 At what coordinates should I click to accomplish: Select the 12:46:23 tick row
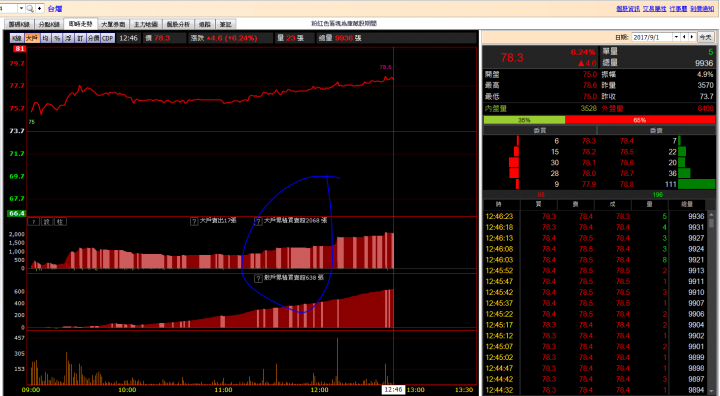(595, 216)
